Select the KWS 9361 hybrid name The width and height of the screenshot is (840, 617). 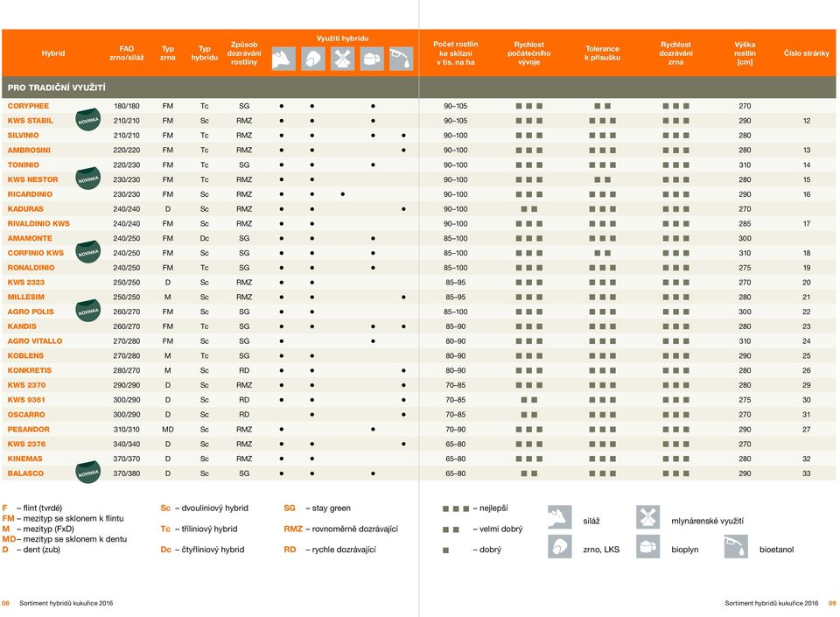pyautogui.click(x=26, y=400)
